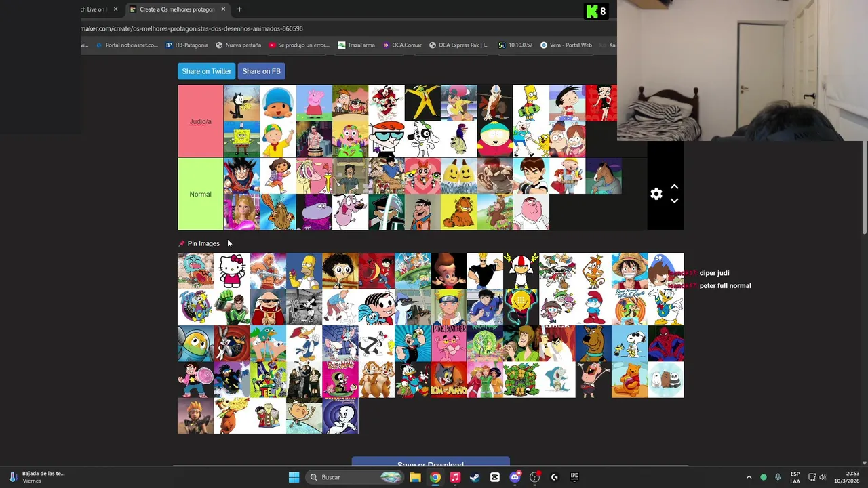Viewport: 868px width, 488px height.
Task: Open Epic Games Launcher from the taskbar
Action: [574, 477]
